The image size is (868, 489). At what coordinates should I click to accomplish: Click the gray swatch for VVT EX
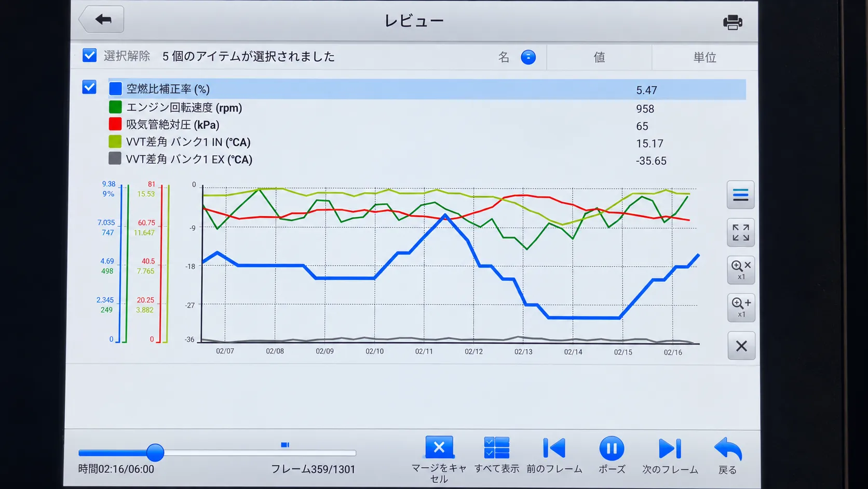(115, 158)
